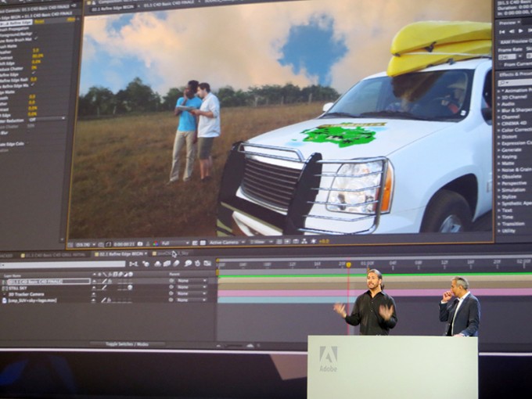Screen dimensions: 532x399
Task: Toggle the shy layers icon in timeline
Action: point(158,264)
